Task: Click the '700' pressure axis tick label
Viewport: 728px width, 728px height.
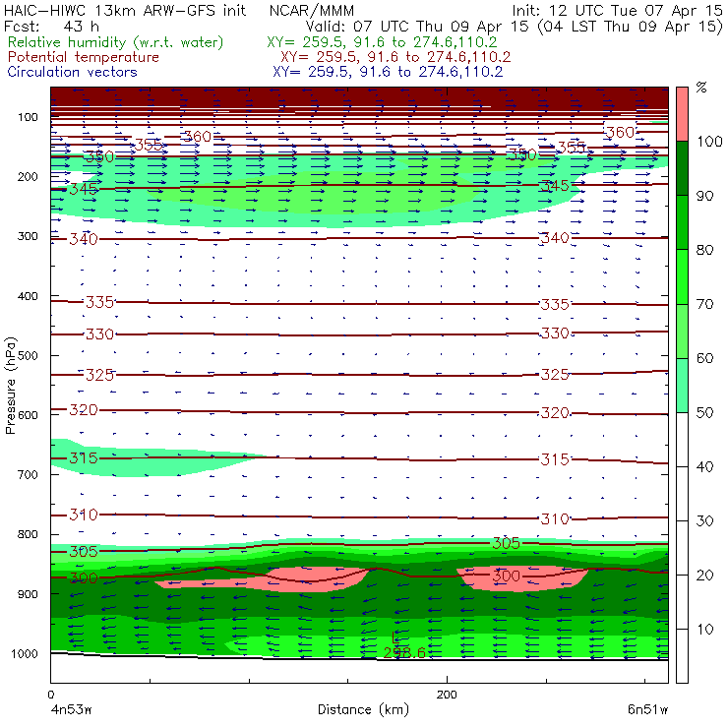Action: [x=28, y=474]
